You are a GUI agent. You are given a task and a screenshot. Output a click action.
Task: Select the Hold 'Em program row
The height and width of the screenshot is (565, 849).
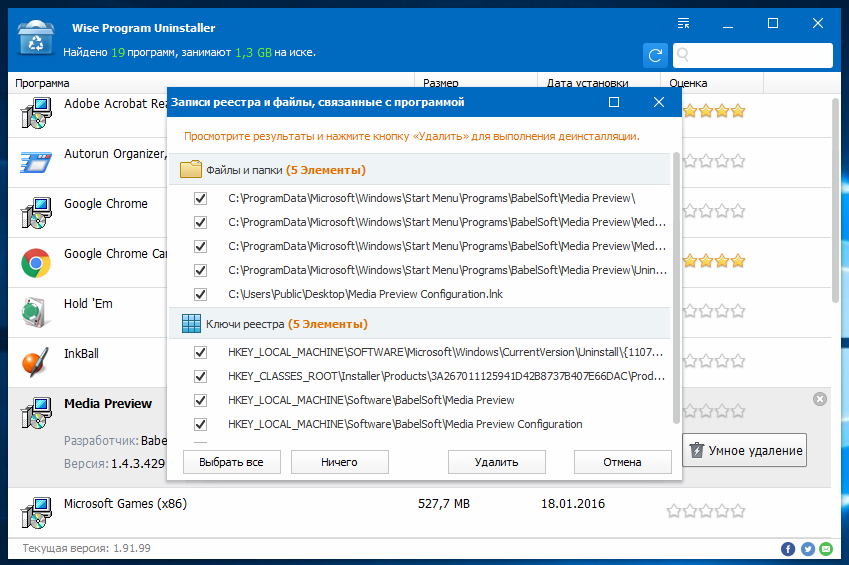87,313
